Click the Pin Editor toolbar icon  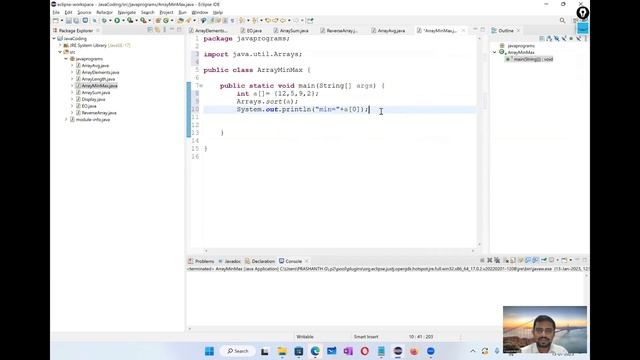point(310,20)
